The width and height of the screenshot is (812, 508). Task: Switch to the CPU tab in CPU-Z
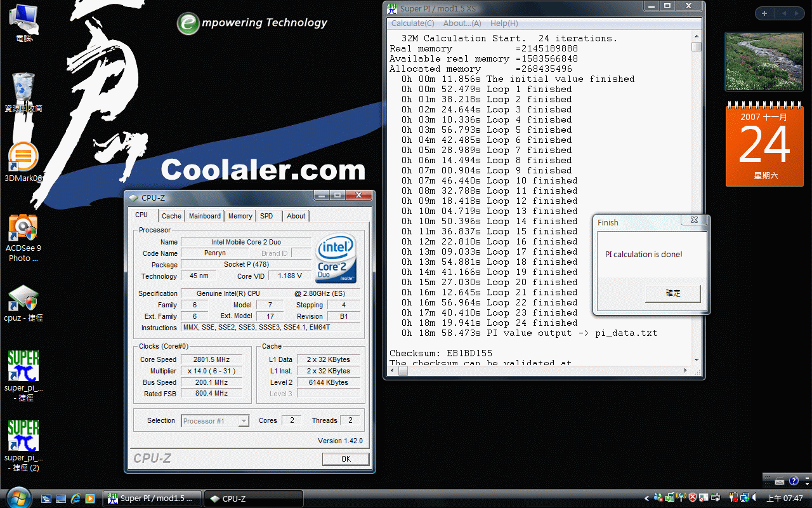click(141, 215)
